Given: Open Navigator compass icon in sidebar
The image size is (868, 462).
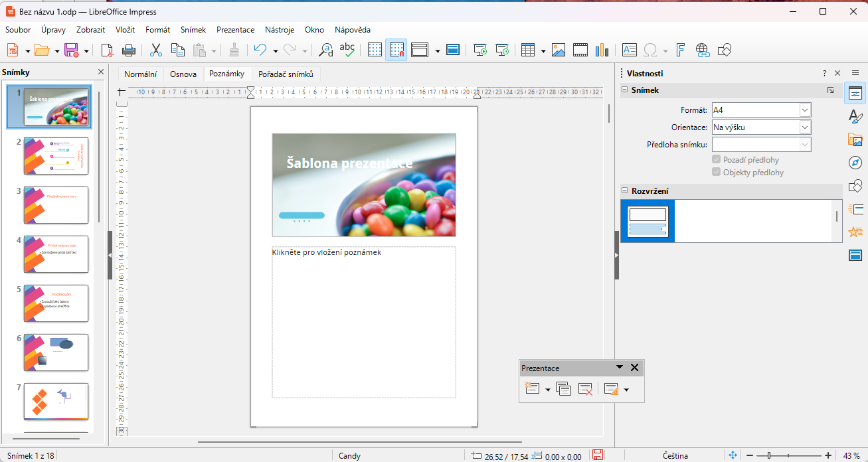Looking at the screenshot, I should pos(855,163).
